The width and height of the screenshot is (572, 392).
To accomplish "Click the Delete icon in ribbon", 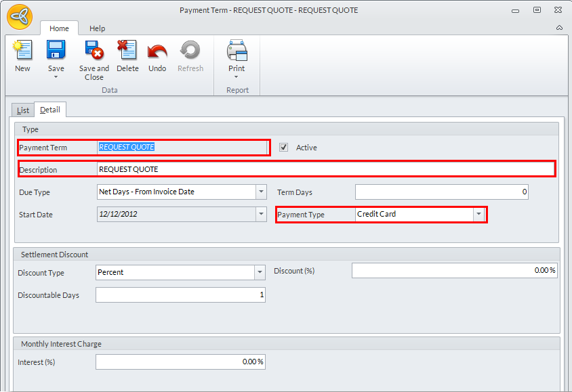I will (127, 51).
